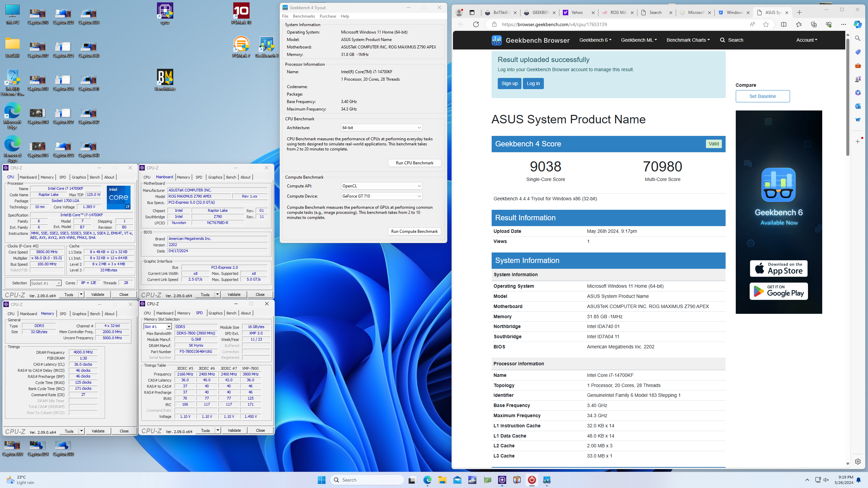Open the BenchMate desktop icon
Viewport: 868px width, 488px height.
pos(165,80)
